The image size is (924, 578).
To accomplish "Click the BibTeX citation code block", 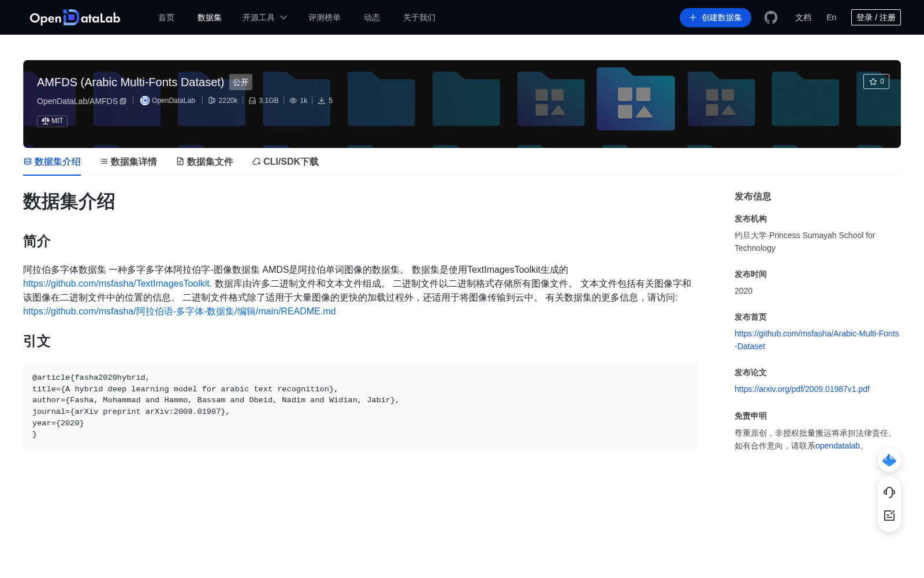I will (360, 406).
